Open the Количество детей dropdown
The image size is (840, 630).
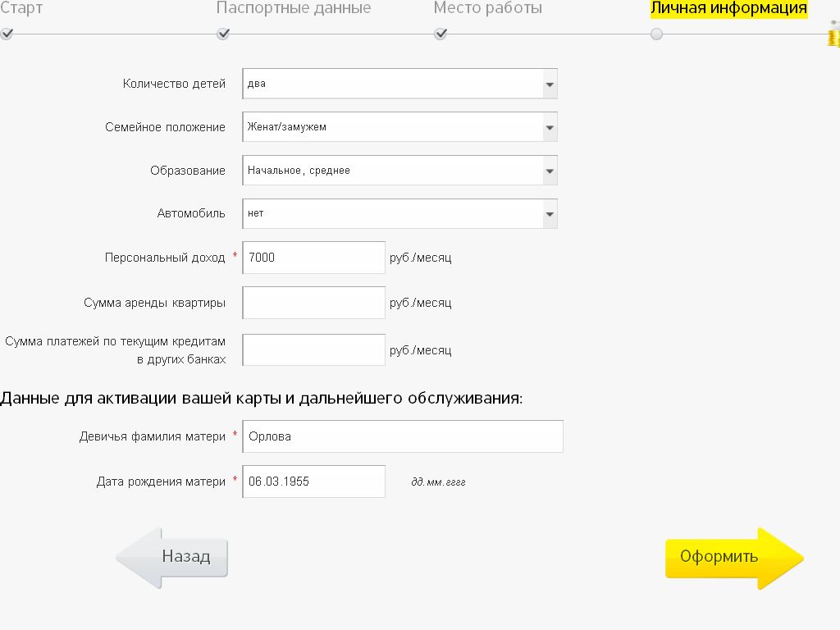click(x=399, y=84)
